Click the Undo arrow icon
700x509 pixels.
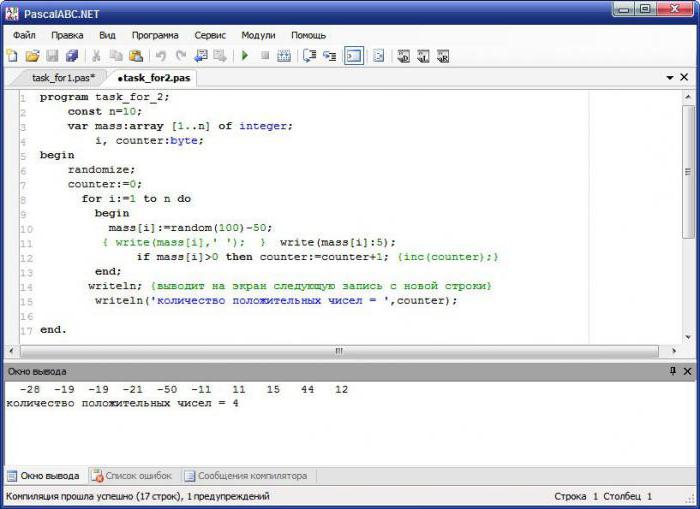tap(161, 56)
